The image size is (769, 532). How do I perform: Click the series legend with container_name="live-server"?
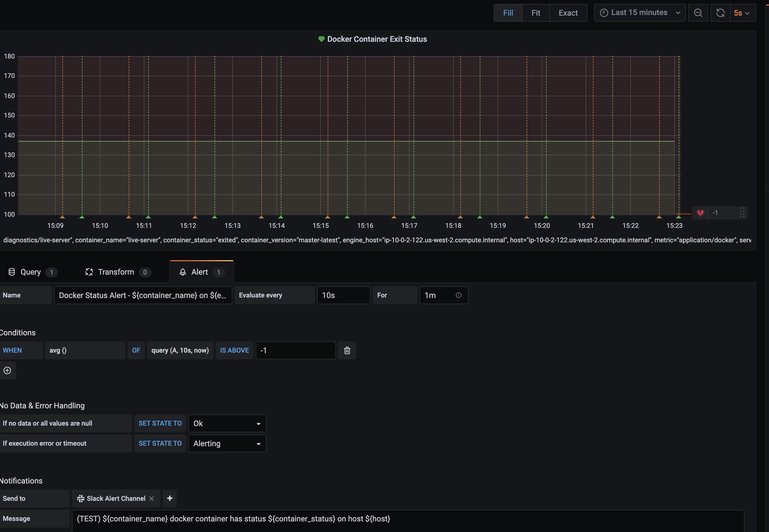point(377,240)
